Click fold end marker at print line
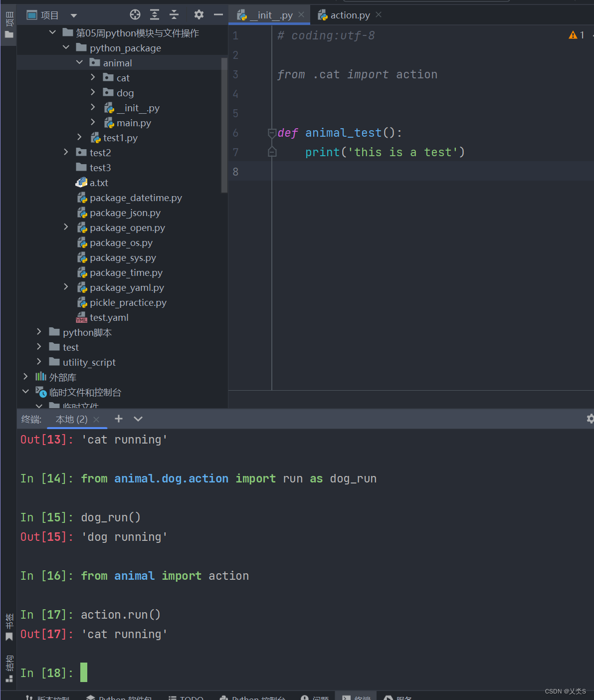 click(272, 152)
